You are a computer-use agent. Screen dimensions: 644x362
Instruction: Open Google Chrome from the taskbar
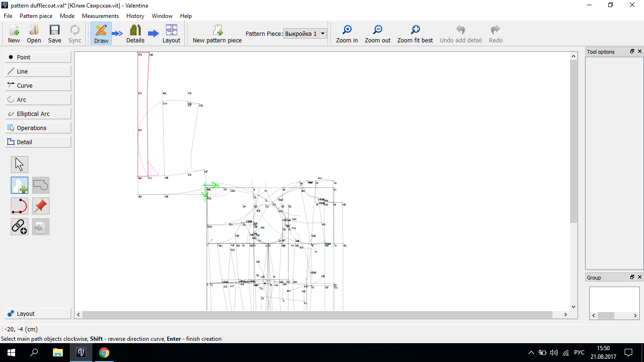(x=104, y=352)
